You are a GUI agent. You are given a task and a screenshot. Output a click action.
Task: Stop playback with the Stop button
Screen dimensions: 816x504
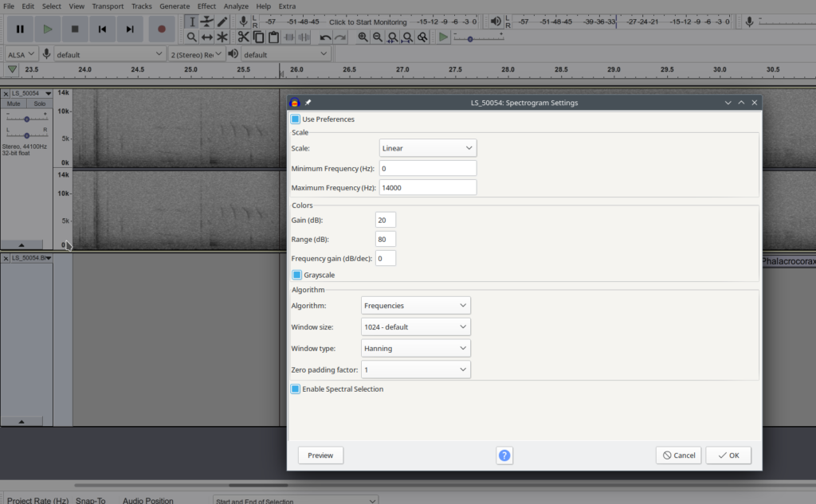(75, 29)
